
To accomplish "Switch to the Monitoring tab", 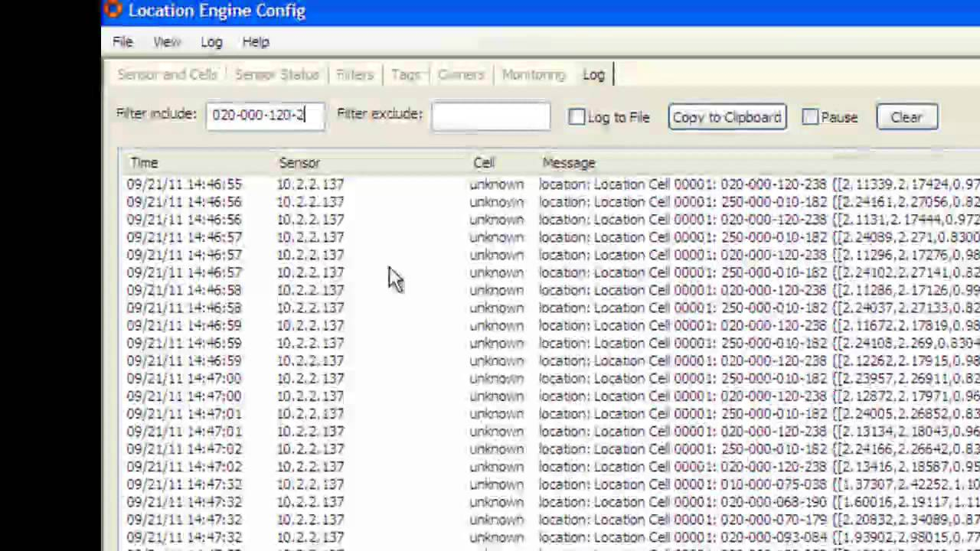I will point(534,75).
